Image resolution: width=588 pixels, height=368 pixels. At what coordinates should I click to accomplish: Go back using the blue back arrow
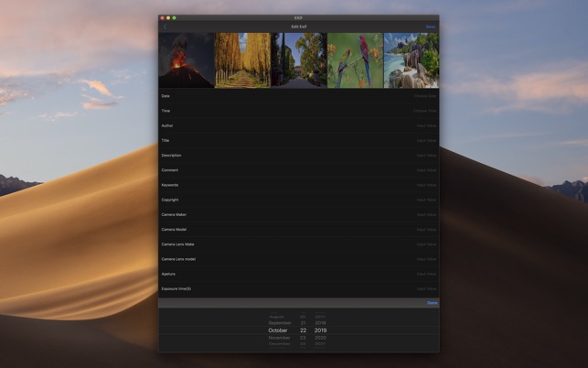pos(165,27)
